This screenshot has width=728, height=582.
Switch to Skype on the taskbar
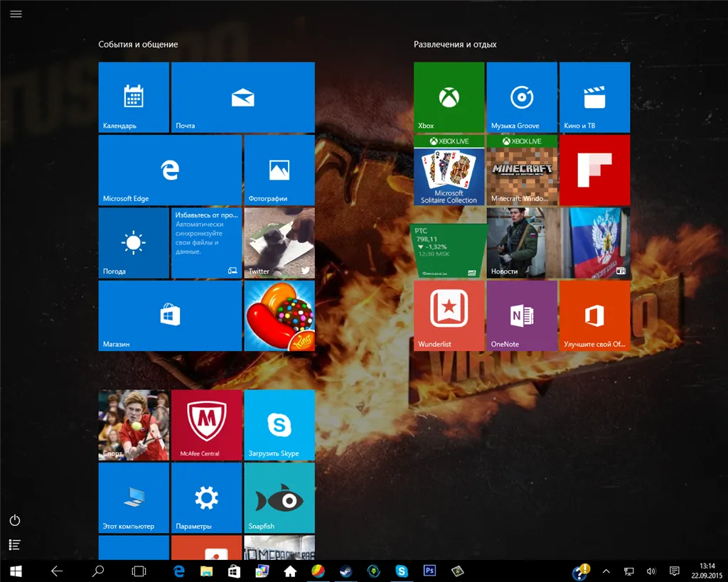coord(402,571)
